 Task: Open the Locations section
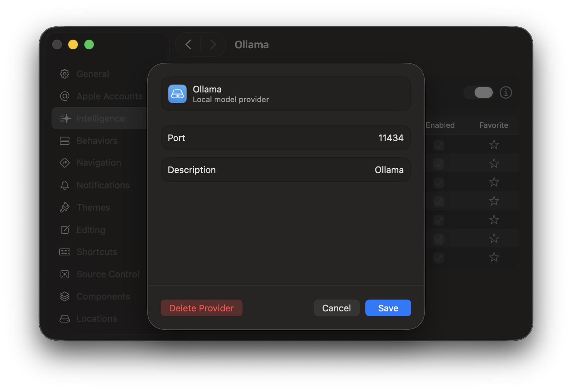(65, 318)
